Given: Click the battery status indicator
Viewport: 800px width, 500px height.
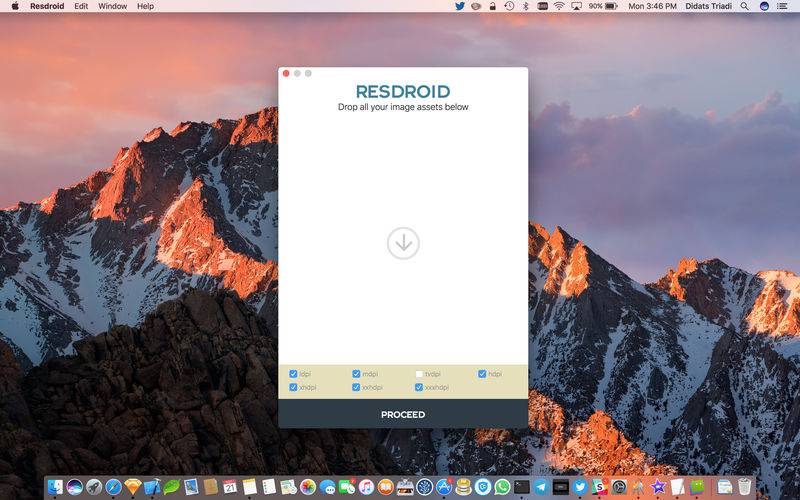Looking at the screenshot, I should [x=603, y=6].
